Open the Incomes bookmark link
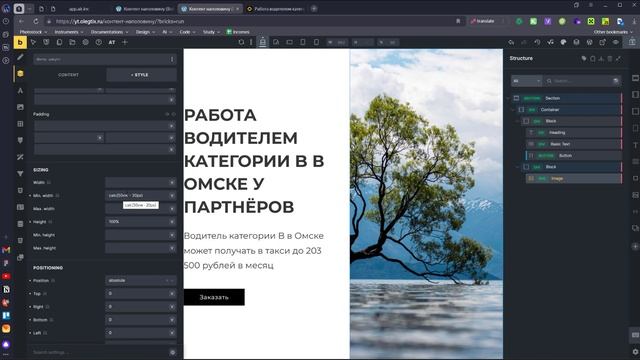 pos(238,32)
